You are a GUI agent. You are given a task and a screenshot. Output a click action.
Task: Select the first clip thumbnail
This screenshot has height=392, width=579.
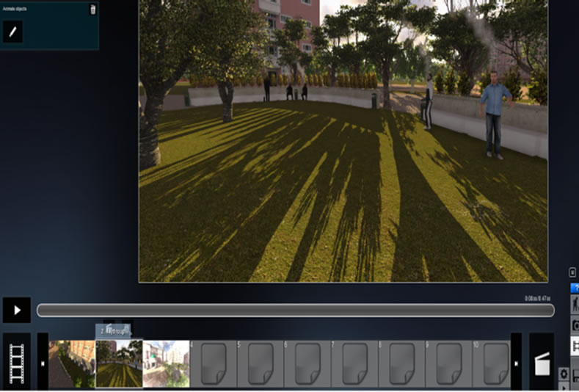coord(71,363)
